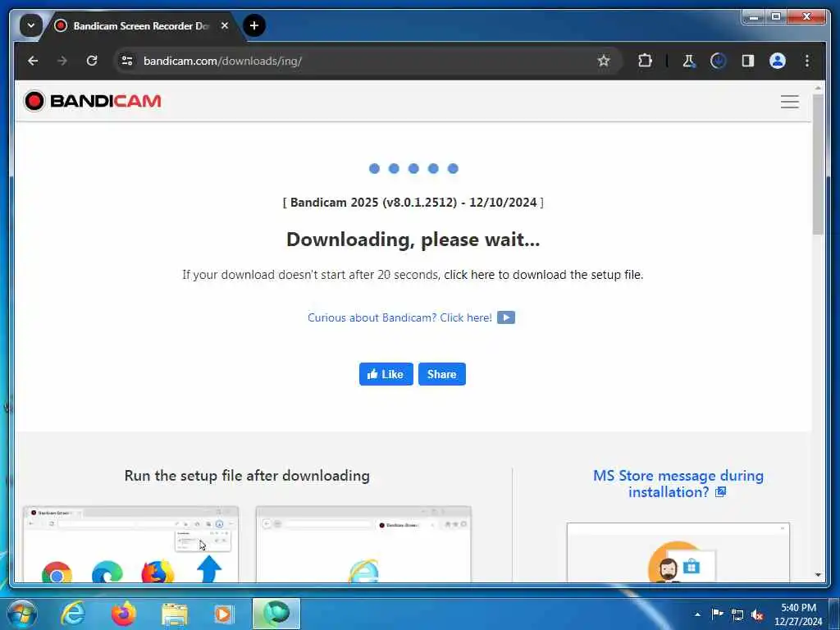
Task: Click the Like button
Action: [386, 374]
